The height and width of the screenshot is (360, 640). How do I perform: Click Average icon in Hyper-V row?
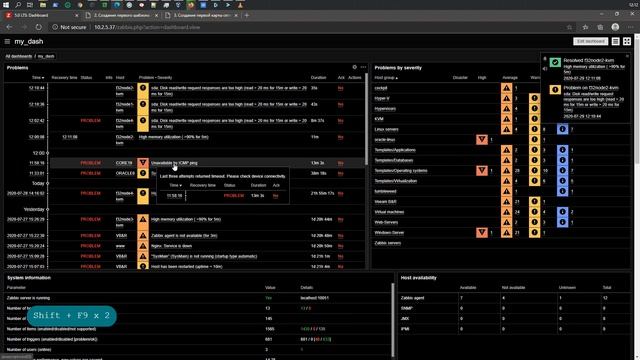click(507, 98)
